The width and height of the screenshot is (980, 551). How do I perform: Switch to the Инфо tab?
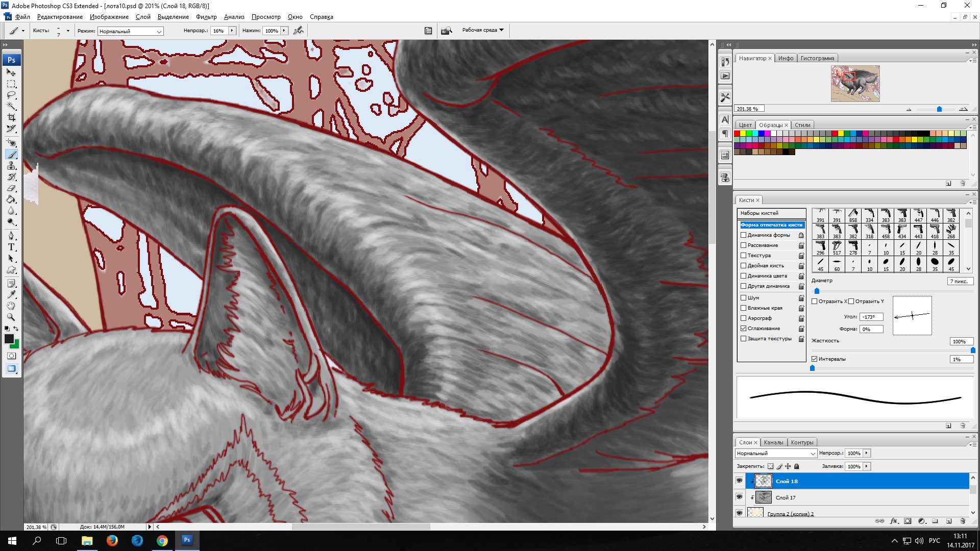tap(786, 58)
